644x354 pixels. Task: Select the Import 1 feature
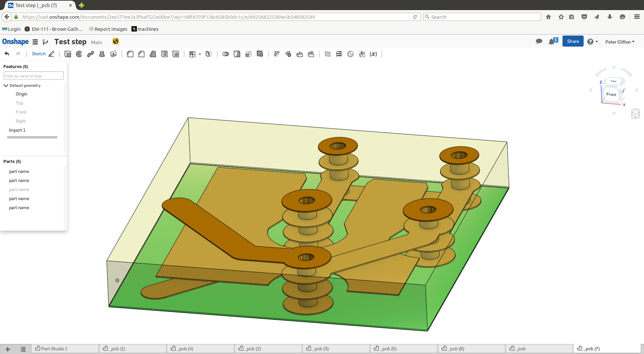pos(17,130)
